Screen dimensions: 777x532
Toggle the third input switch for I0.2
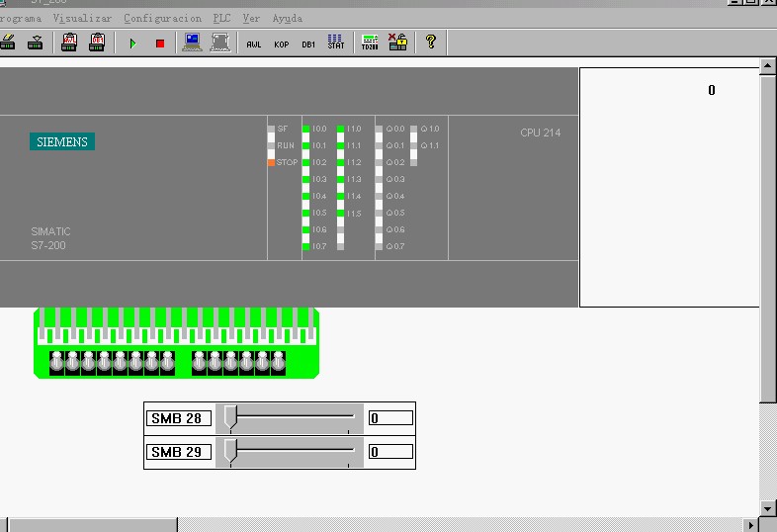pyautogui.click(x=88, y=362)
